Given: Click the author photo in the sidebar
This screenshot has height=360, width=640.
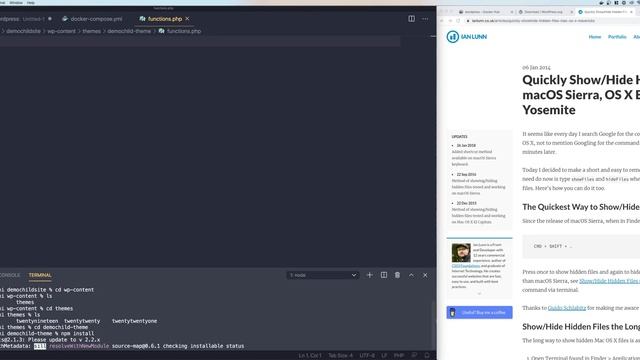Looking at the screenshot, I should (x=461, y=253).
